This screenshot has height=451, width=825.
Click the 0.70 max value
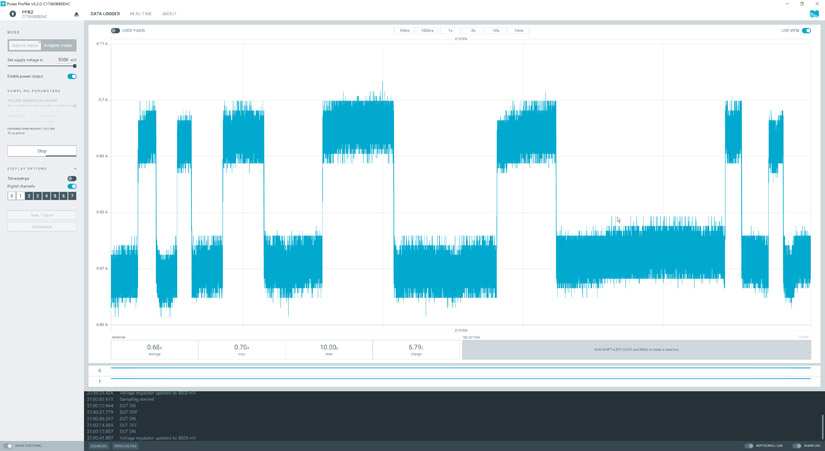click(242, 347)
